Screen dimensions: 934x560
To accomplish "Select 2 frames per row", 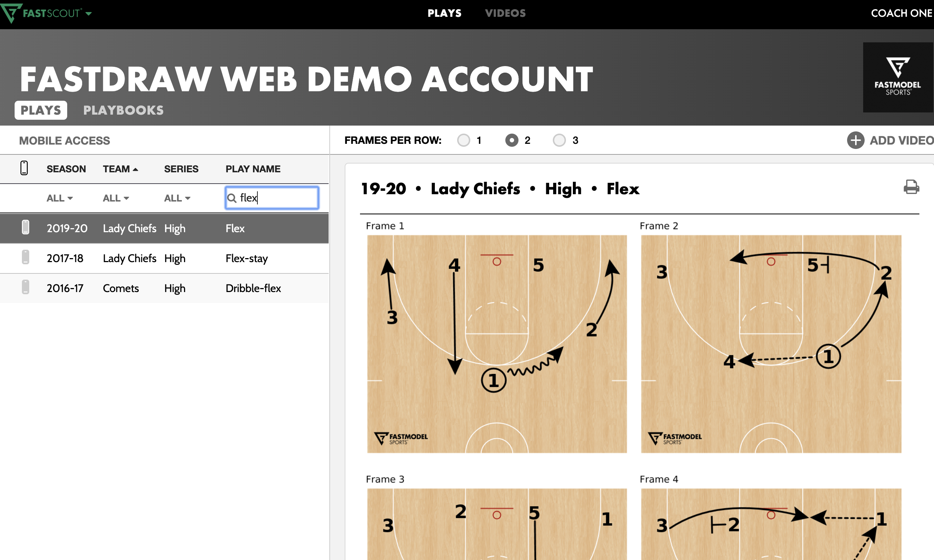I will coord(511,141).
